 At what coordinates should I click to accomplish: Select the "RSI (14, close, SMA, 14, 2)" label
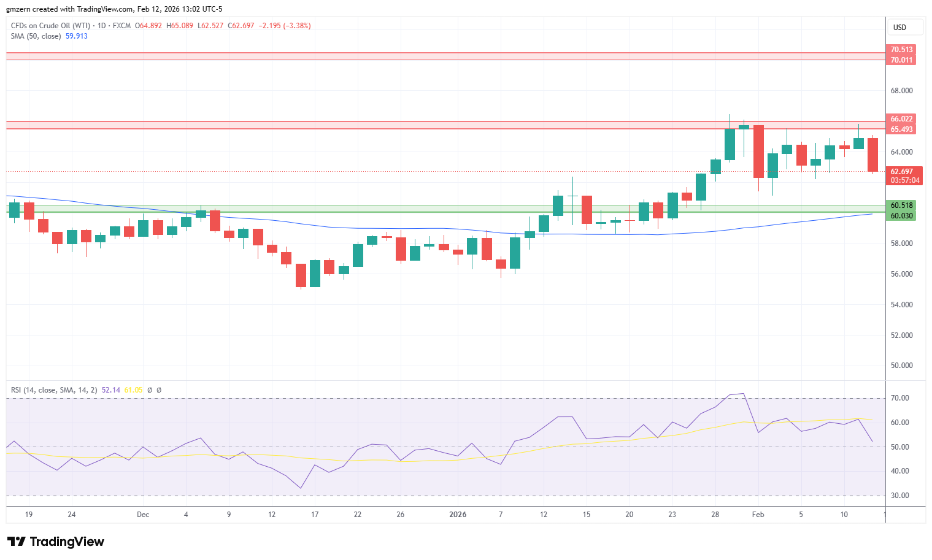[54, 390]
